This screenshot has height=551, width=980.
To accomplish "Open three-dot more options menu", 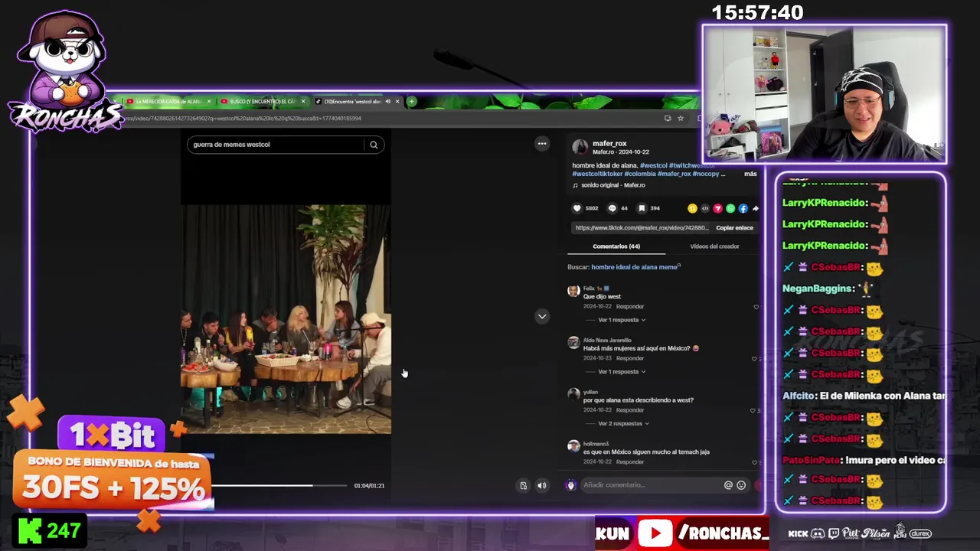I will click(x=542, y=144).
